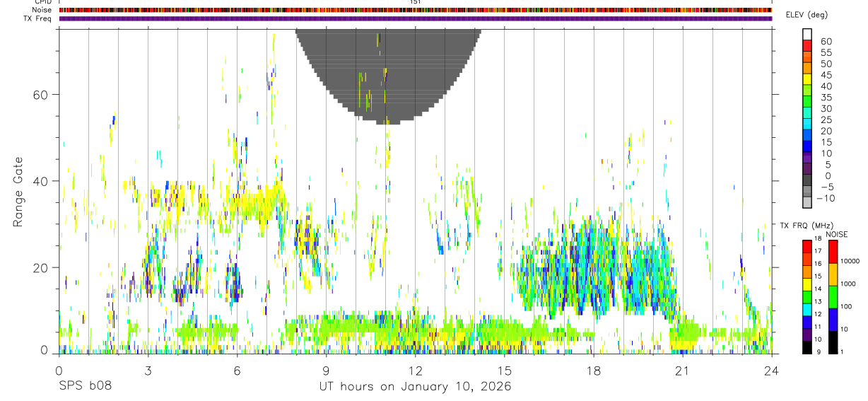This screenshot has height=401, width=868.
Task: Click the x-axis tick label '15' hours
Action: (x=504, y=370)
